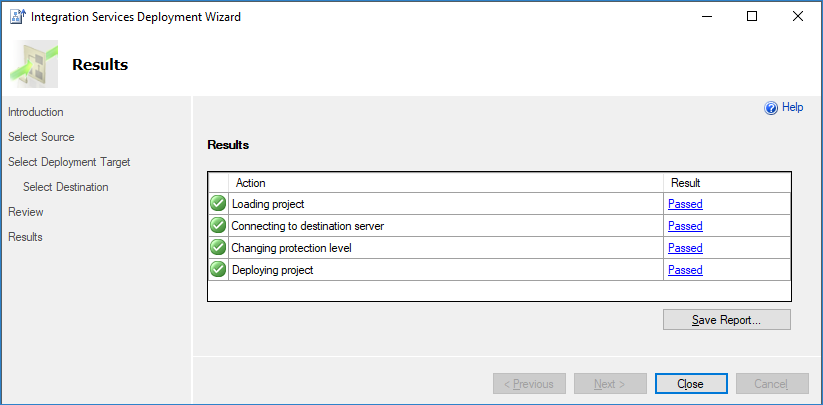Click the Result column header

pyautogui.click(x=686, y=183)
